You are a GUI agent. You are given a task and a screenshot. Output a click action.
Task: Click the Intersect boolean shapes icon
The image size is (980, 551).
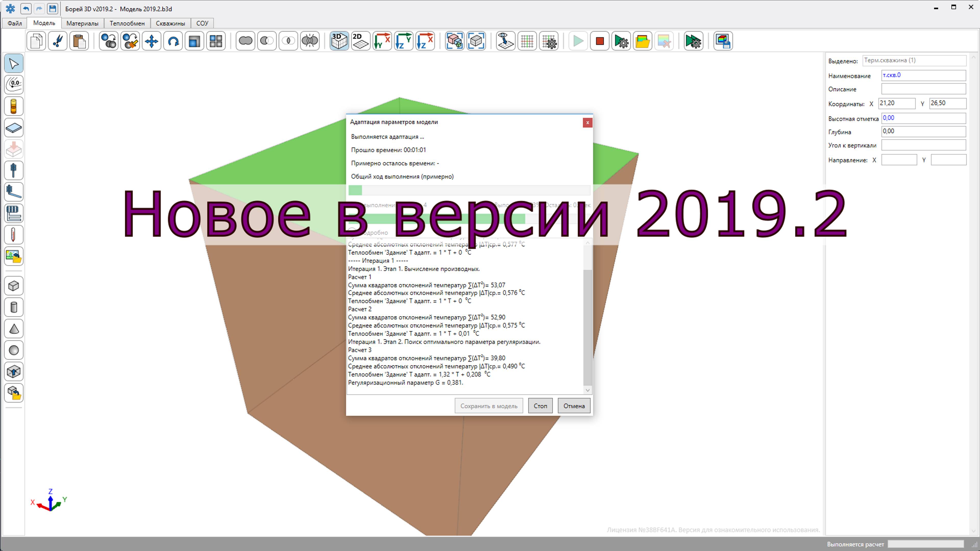(288, 41)
